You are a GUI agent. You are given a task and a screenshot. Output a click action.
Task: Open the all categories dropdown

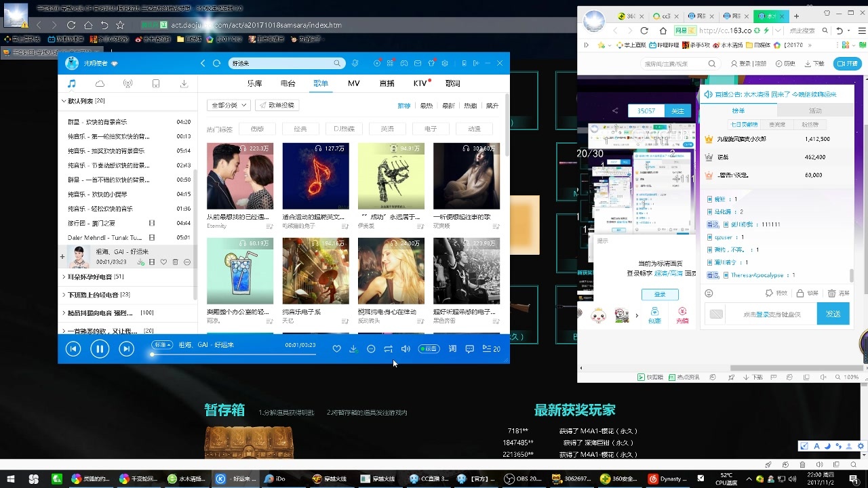pos(229,105)
